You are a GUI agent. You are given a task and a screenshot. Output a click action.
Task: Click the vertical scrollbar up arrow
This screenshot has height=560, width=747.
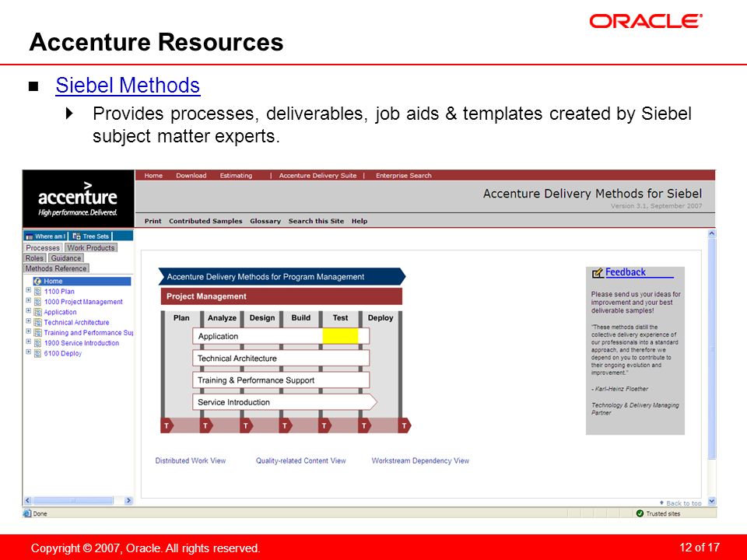click(712, 234)
